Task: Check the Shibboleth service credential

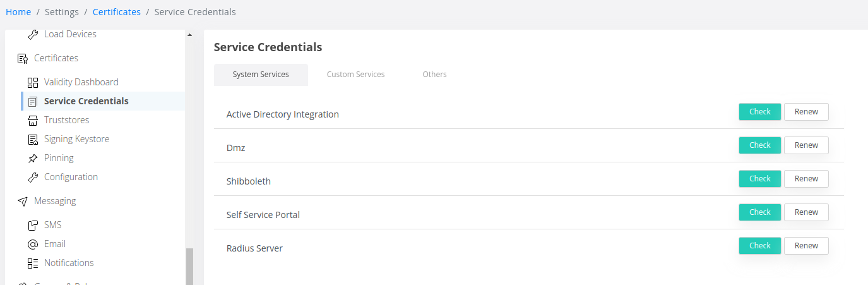Action: [x=759, y=179]
